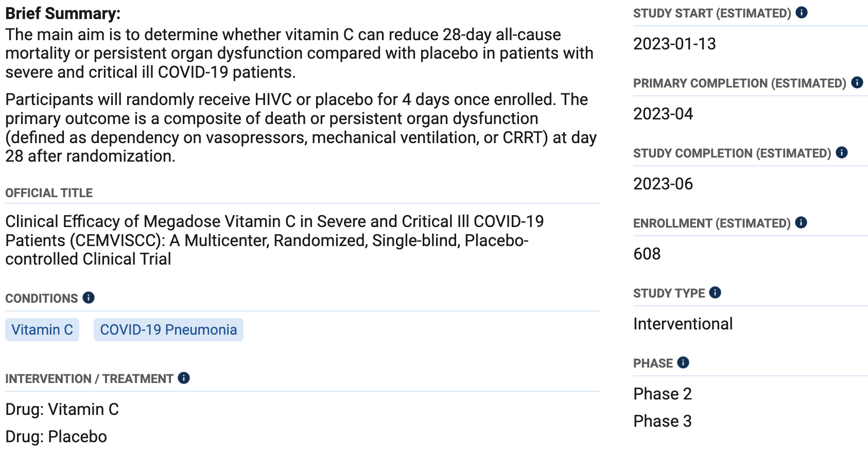Click the Drug: Vitamin C intervention entry

[x=62, y=409]
